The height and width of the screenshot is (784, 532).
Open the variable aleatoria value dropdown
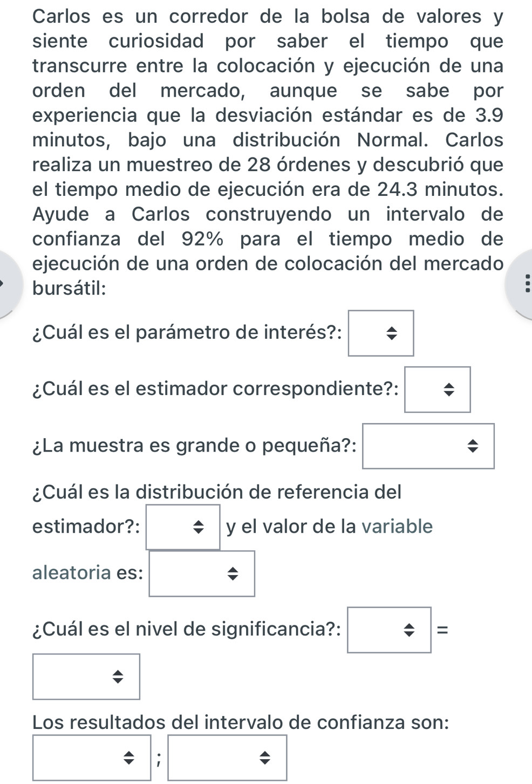(202, 574)
